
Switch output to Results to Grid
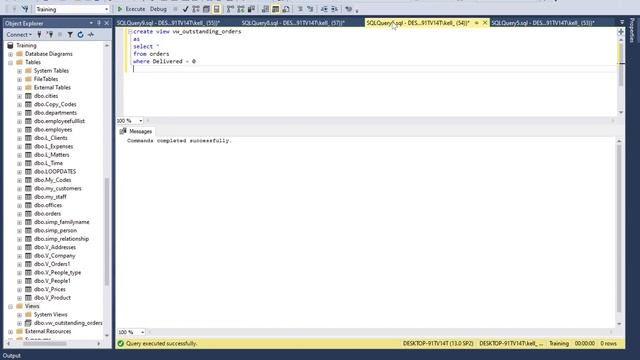click(x=276, y=9)
